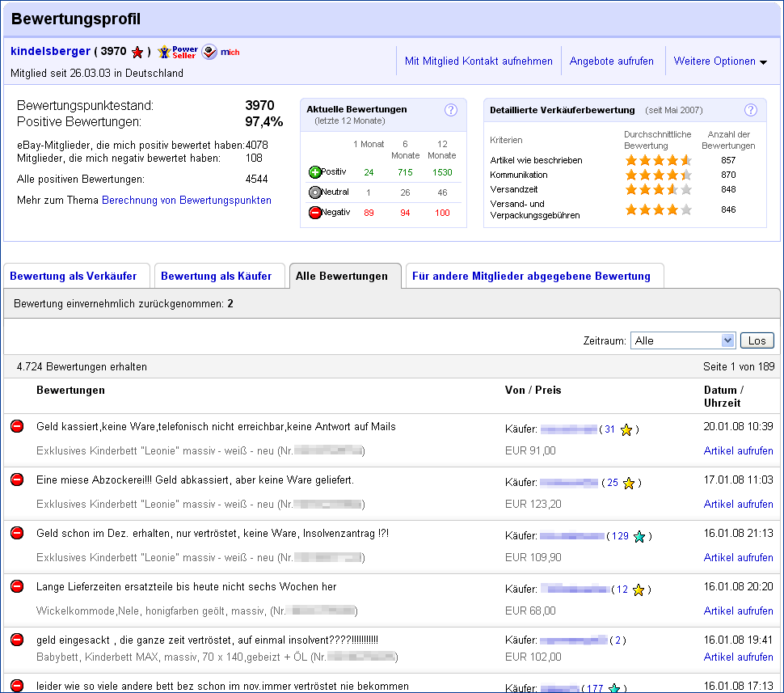This screenshot has height=693, width=784.
Task: Click star rating for Artikel wie beschrieben
Action: [659, 160]
